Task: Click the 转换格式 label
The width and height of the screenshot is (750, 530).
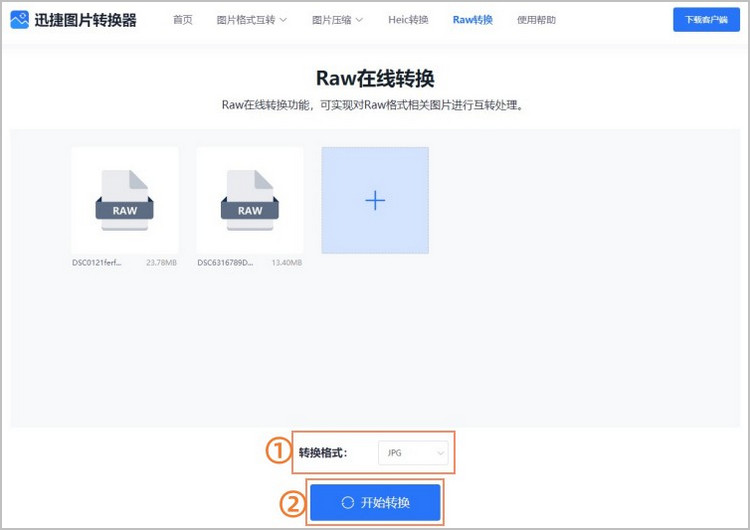Action: 323,453
